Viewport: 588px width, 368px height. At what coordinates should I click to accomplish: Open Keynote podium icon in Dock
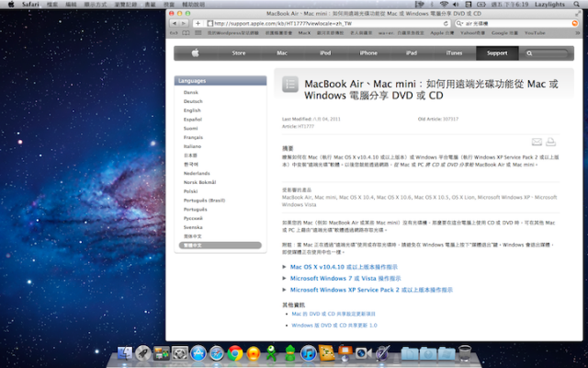(x=345, y=353)
